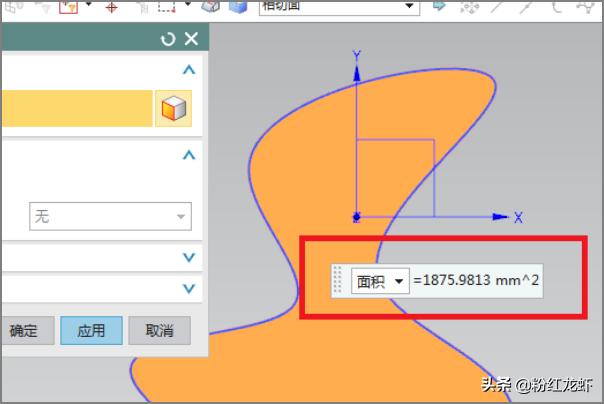This screenshot has width=604, height=404.
Task: Click the red crosshair snap point icon
Action: 111,6
